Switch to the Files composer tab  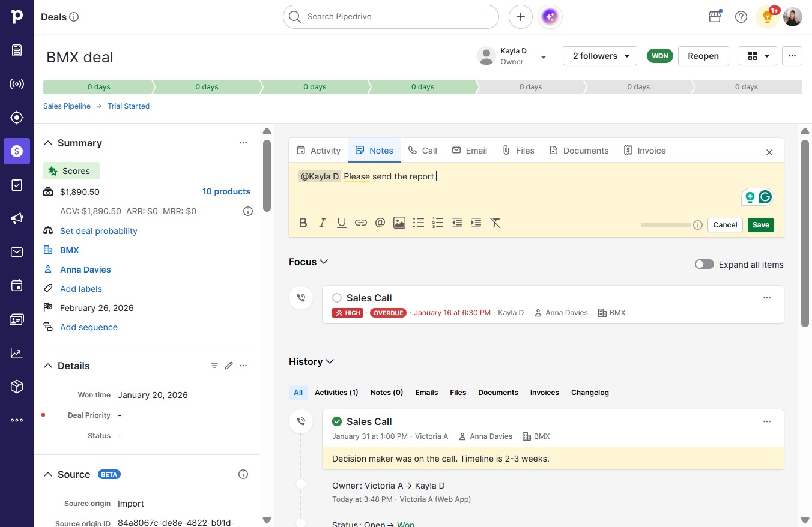tap(518, 151)
